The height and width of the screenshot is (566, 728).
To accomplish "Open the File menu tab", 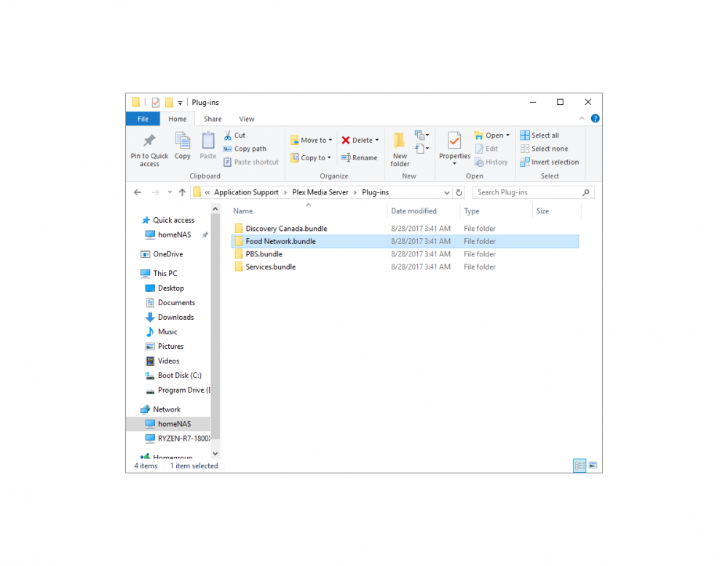I will [x=143, y=119].
